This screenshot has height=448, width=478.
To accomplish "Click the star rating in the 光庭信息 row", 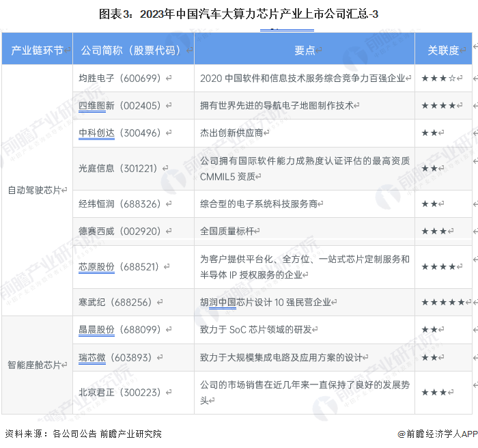I will [x=430, y=169].
